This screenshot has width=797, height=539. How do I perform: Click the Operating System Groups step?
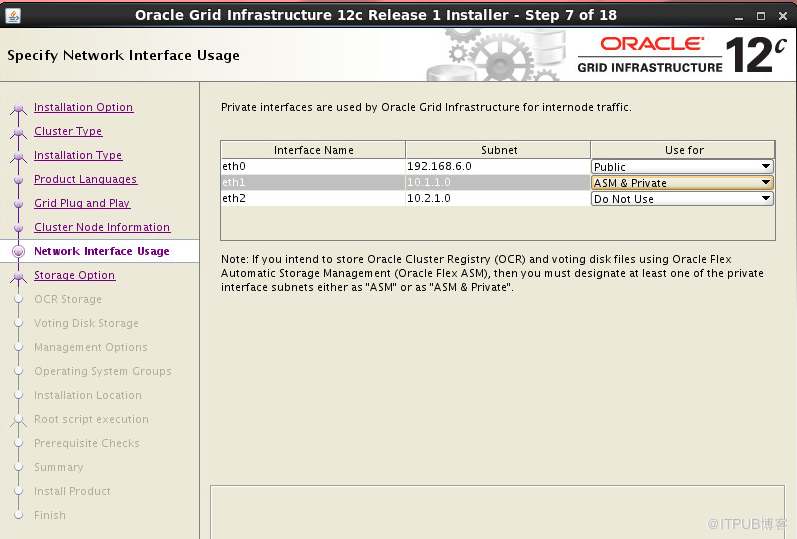pyautogui.click(x=102, y=371)
